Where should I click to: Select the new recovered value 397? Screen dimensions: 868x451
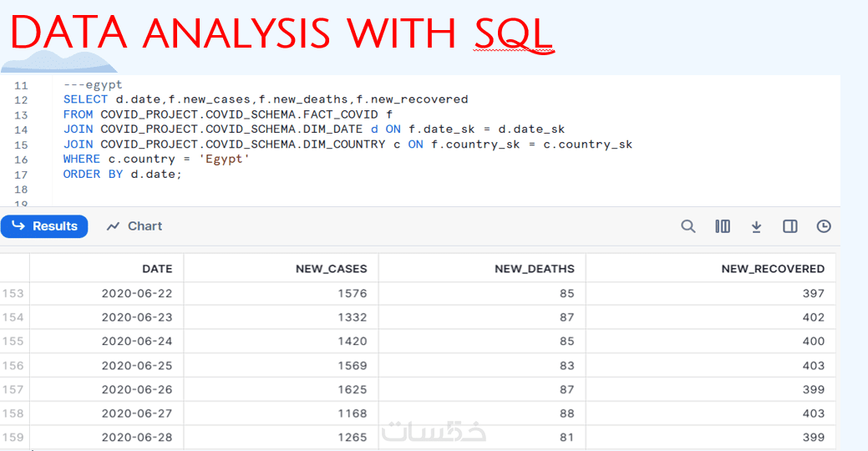(x=814, y=293)
